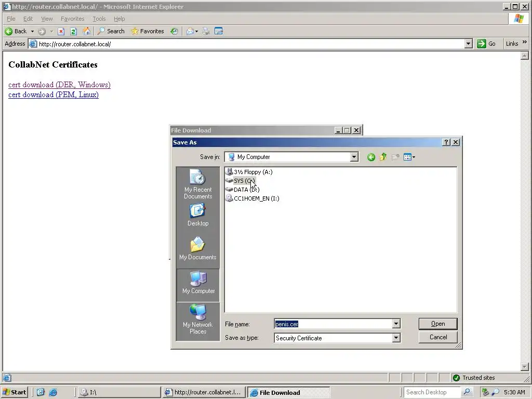Open the Help menu

click(x=119, y=19)
